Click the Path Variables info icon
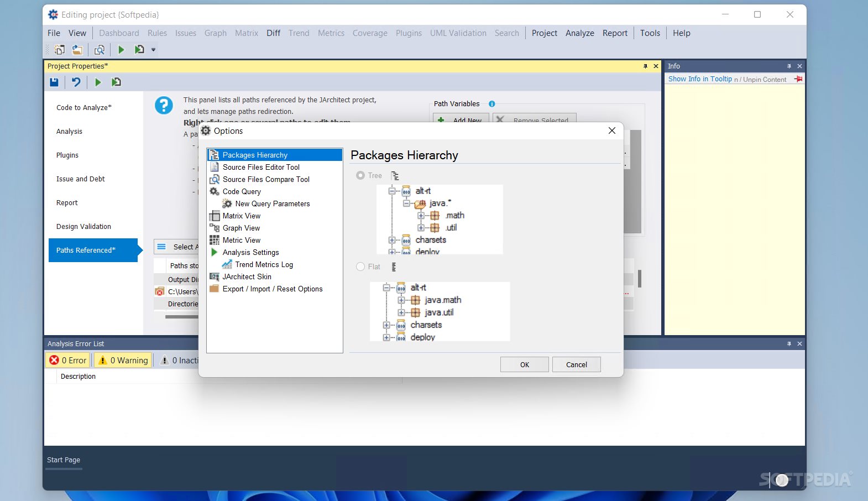868x501 pixels. [x=492, y=104]
